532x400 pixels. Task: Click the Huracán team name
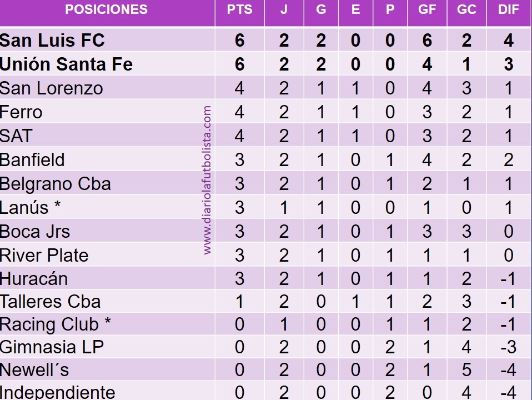point(34,278)
